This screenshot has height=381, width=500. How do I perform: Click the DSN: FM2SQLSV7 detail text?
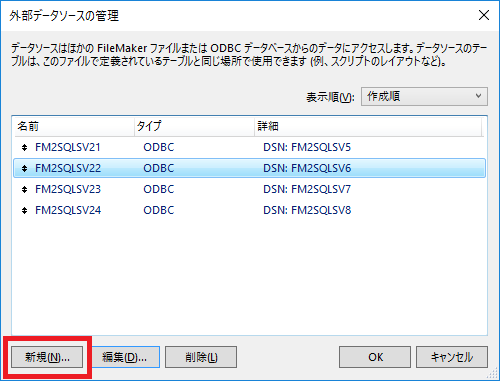tap(307, 189)
